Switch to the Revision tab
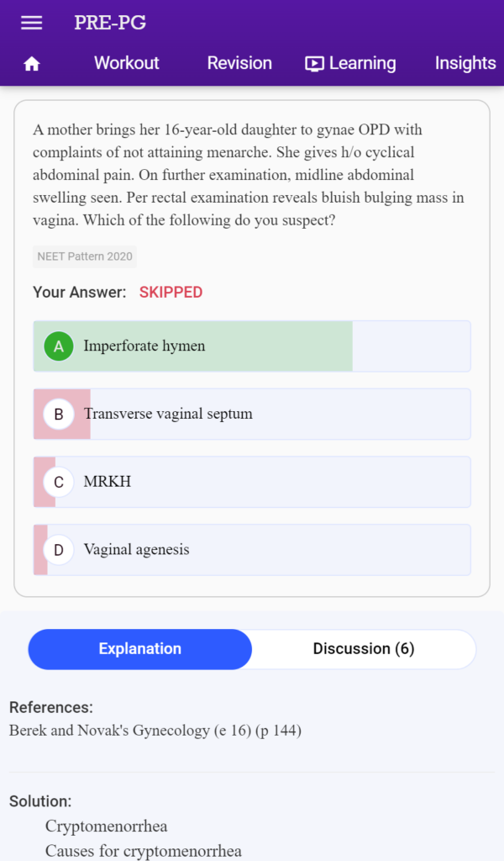504x861 pixels. [x=239, y=63]
